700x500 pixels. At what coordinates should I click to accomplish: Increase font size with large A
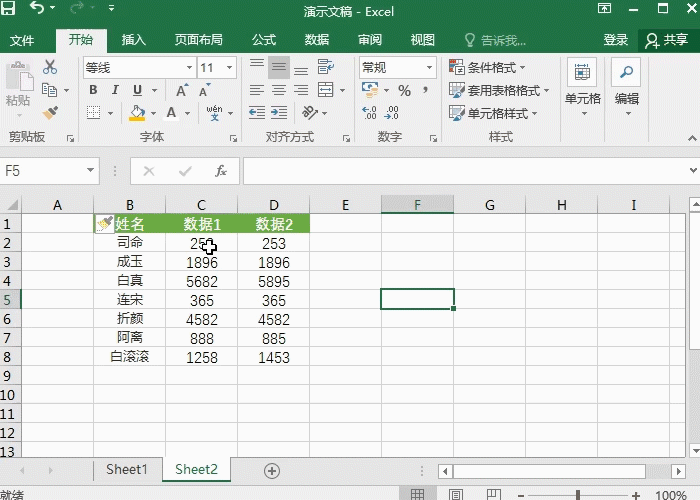(x=182, y=90)
